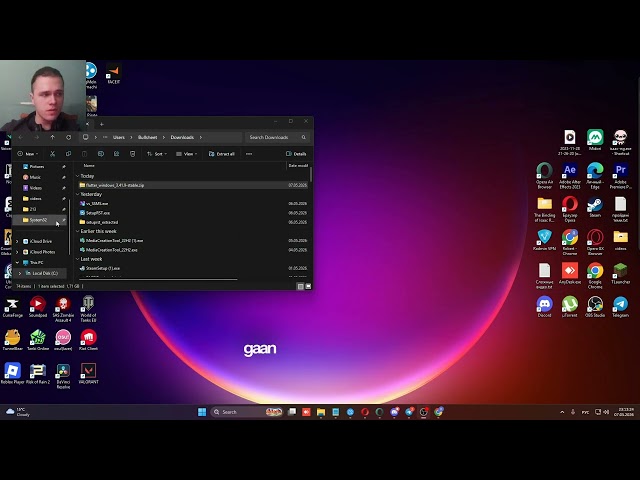Click Users in the address breadcrumb
The width and height of the screenshot is (640, 480).
[119, 137]
